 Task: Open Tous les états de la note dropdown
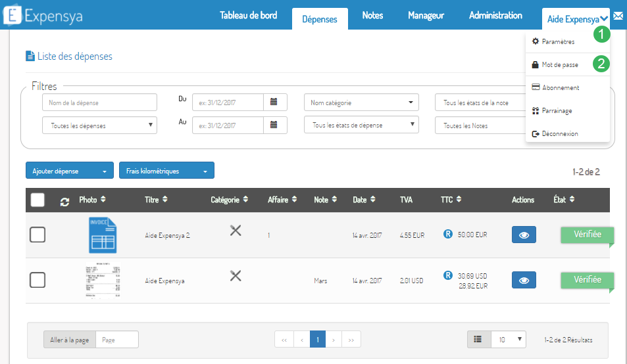[481, 102]
